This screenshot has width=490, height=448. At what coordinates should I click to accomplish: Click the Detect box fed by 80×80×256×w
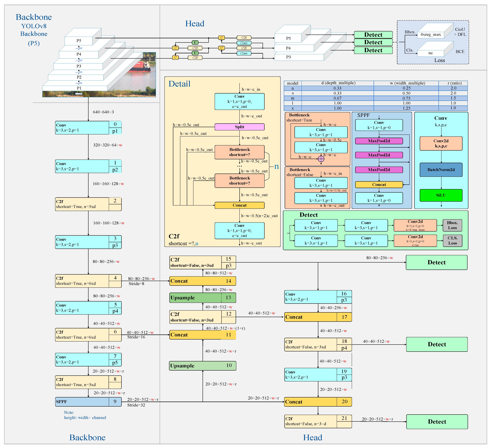436,262
